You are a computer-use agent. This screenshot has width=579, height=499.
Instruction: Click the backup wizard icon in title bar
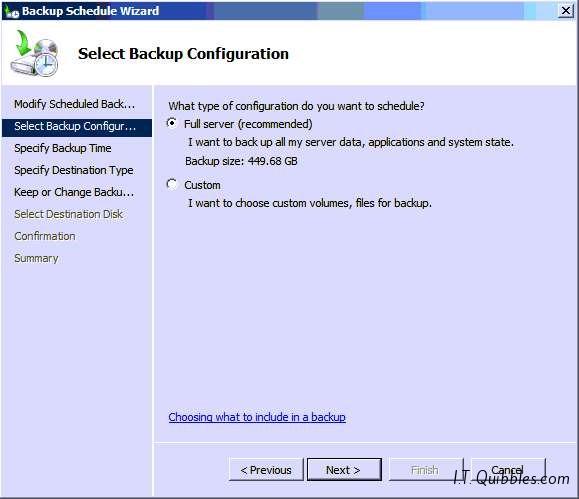(x=11, y=11)
